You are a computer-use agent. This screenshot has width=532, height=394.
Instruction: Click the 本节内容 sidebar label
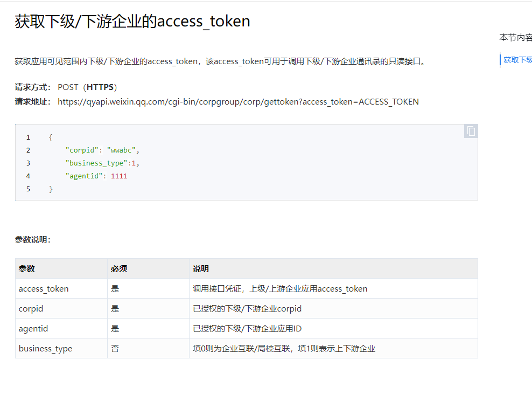pos(514,38)
